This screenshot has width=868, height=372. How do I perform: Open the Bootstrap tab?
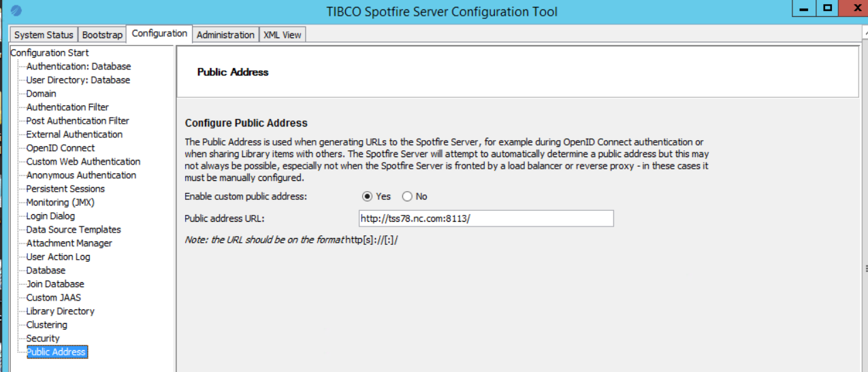[x=102, y=35]
